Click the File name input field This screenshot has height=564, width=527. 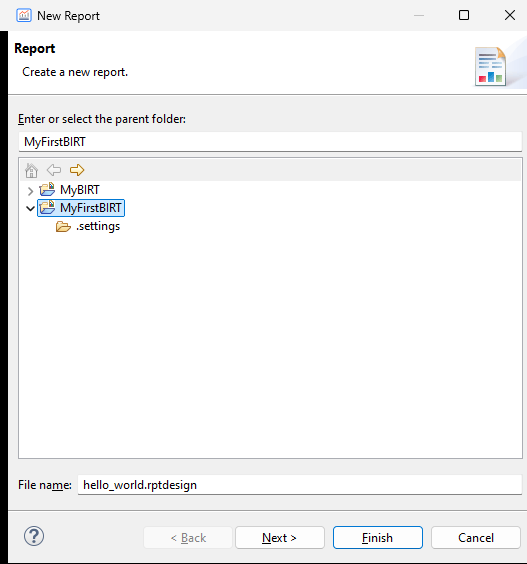point(300,485)
